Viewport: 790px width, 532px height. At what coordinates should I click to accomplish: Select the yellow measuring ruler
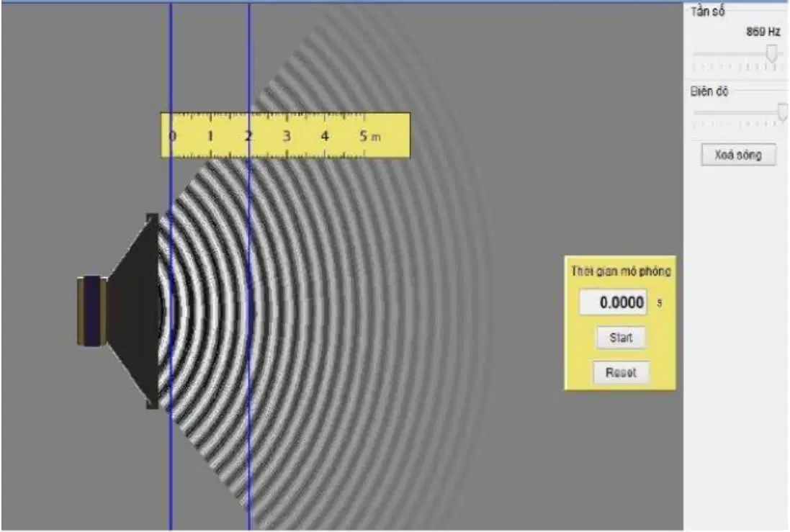[x=286, y=135]
